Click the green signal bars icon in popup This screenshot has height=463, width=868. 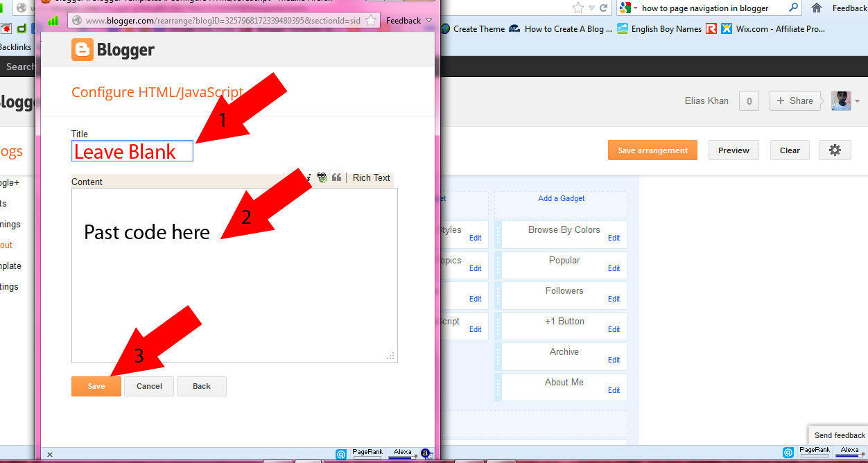click(53, 21)
